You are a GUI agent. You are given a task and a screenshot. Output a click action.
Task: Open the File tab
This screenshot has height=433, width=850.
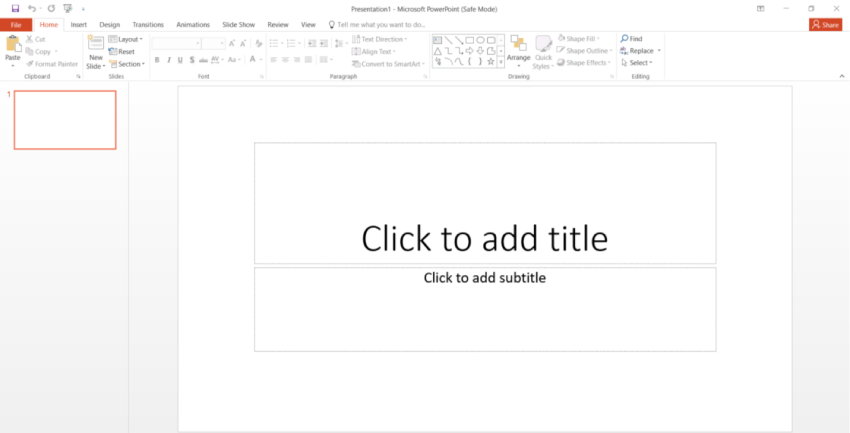16,25
